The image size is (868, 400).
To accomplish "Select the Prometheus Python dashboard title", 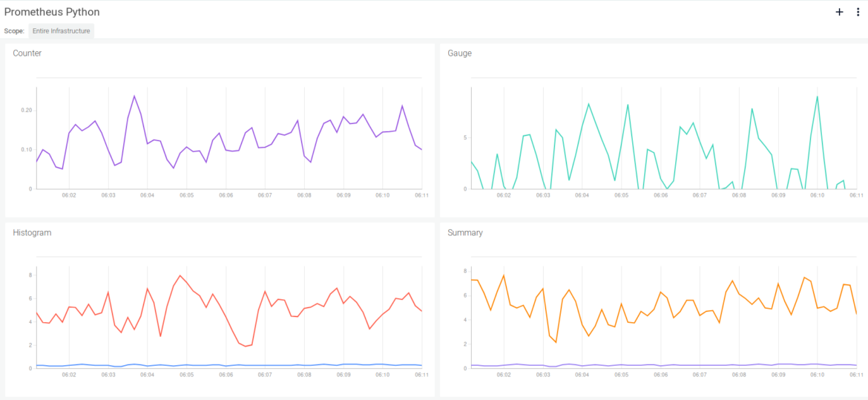I will 52,12.
